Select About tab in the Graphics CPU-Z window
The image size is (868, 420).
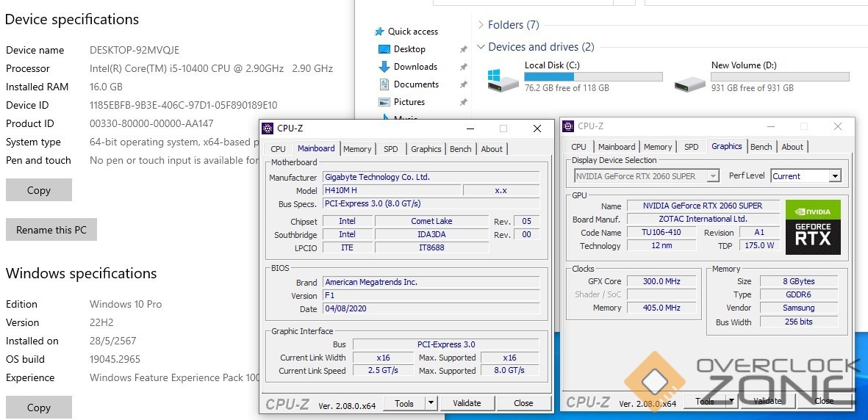tap(792, 147)
